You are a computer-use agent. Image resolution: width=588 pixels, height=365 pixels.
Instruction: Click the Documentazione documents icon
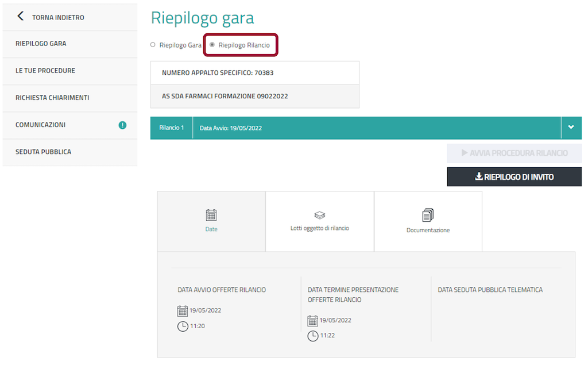(428, 215)
